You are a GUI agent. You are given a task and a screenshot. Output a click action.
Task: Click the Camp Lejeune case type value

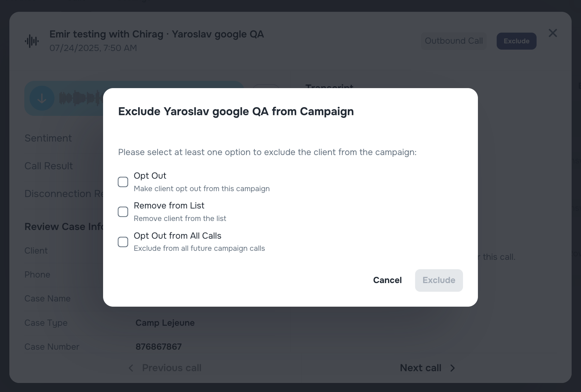[165, 323]
